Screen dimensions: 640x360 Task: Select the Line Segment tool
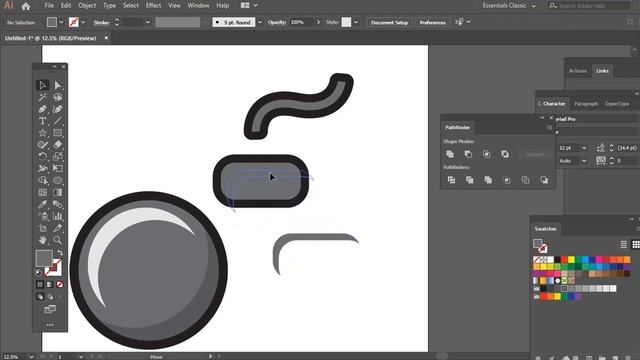pyautogui.click(x=58, y=121)
